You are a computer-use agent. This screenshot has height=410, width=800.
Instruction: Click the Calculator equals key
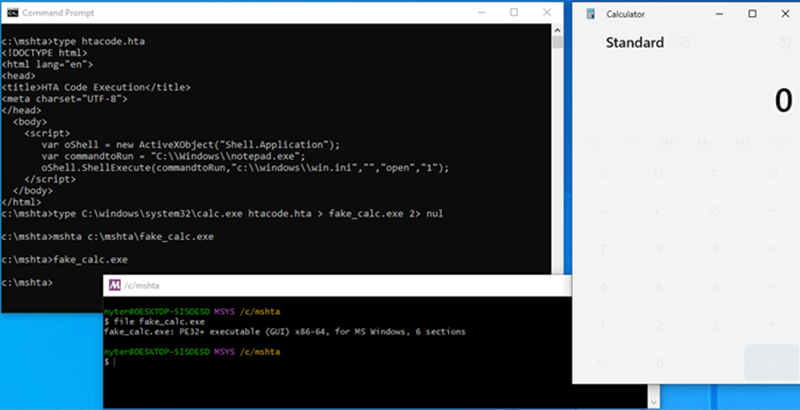(771, 363)
